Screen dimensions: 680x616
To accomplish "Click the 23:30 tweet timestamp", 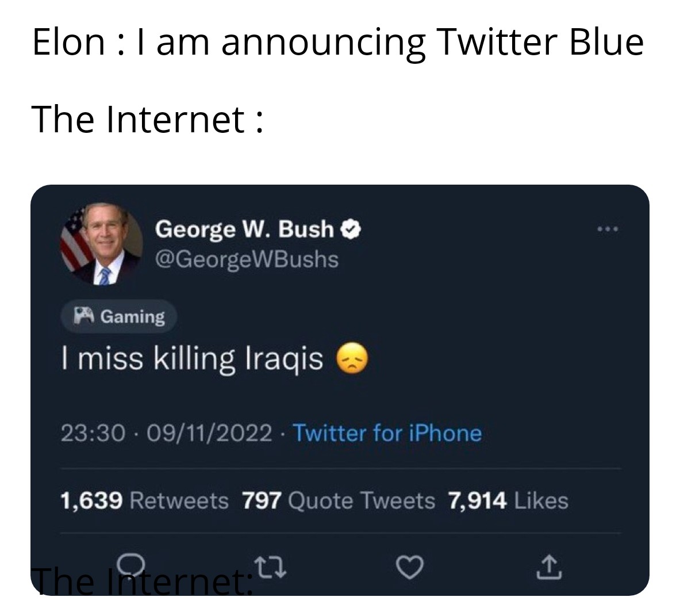I will coord(93,433).
